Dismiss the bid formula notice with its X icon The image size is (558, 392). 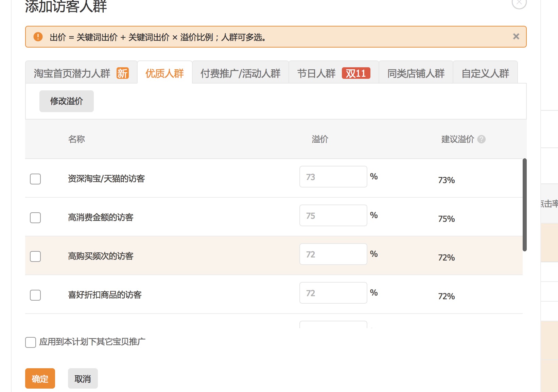coord(516,36)
